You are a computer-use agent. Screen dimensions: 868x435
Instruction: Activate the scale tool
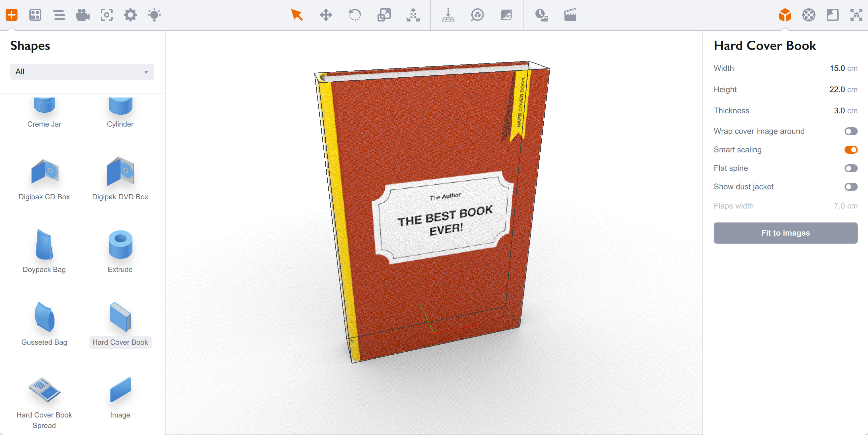384,15
